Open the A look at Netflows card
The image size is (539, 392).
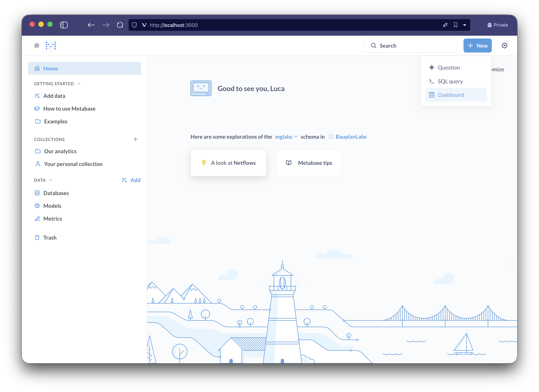(228, 163)
